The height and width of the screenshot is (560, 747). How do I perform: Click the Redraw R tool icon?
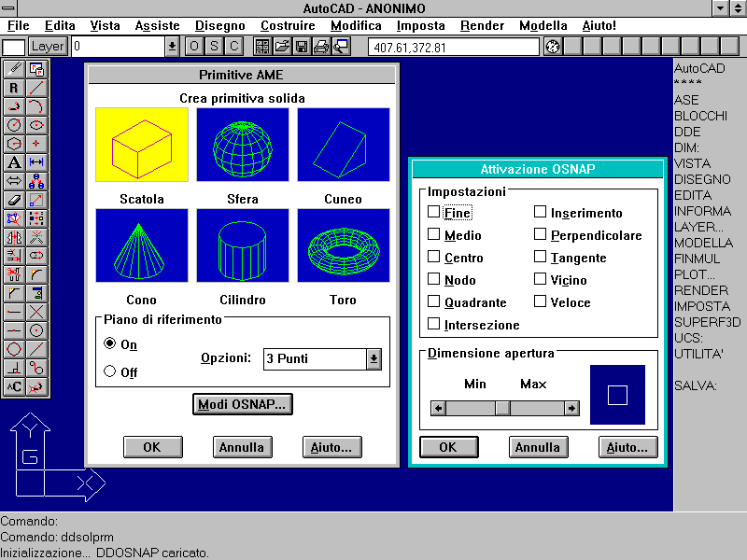pos(14,88)
